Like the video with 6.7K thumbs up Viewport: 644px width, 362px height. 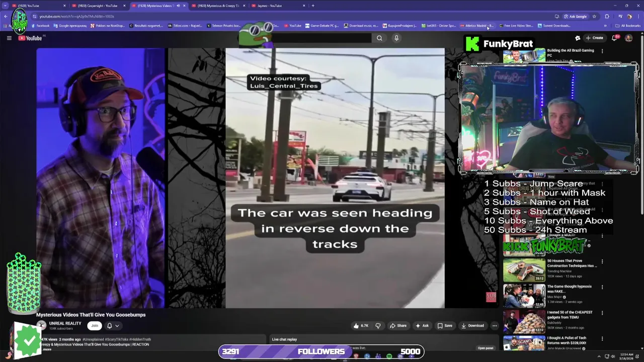pos(361,326)
